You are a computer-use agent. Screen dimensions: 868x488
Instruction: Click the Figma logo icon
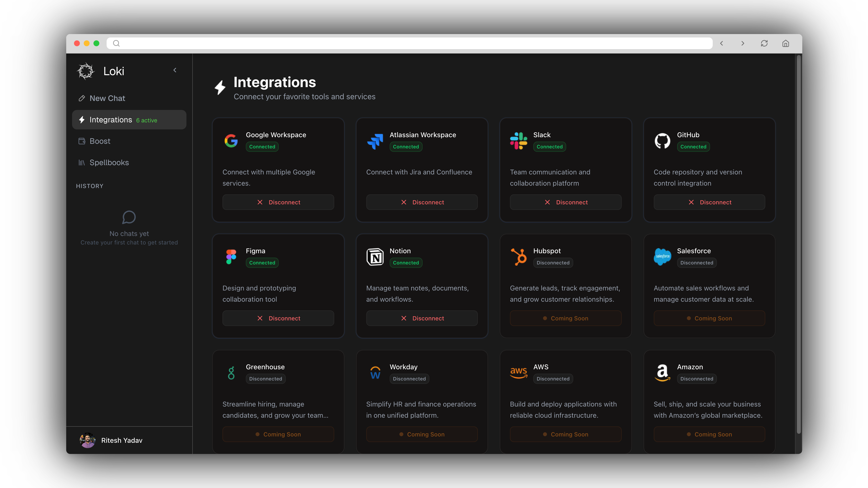pyautogui.click(x=231, y=257)
